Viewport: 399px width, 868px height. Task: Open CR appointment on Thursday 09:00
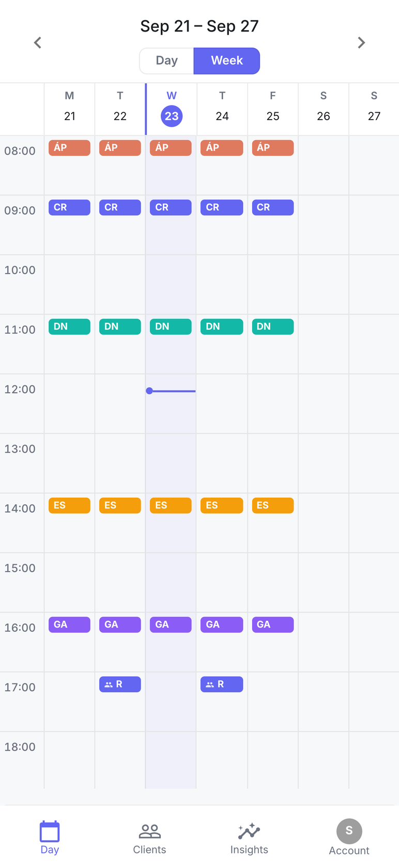click(x=222, y=207)
